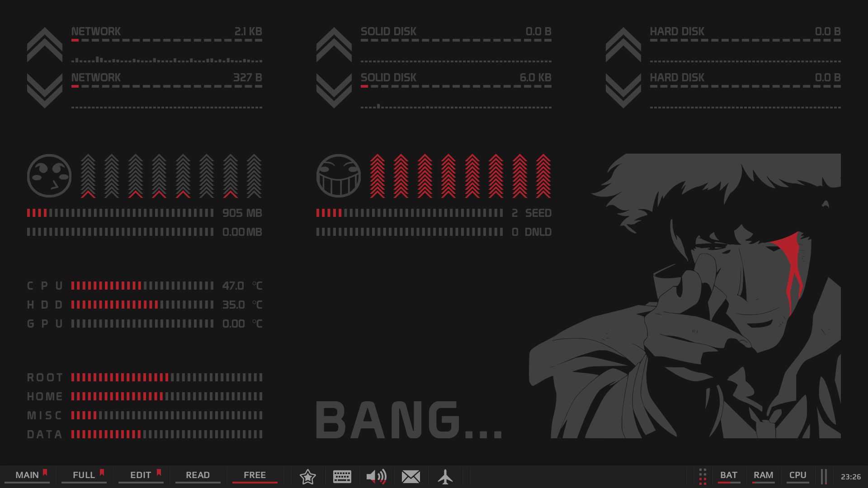Click the 23:26 clock

[x=851, y=477]
